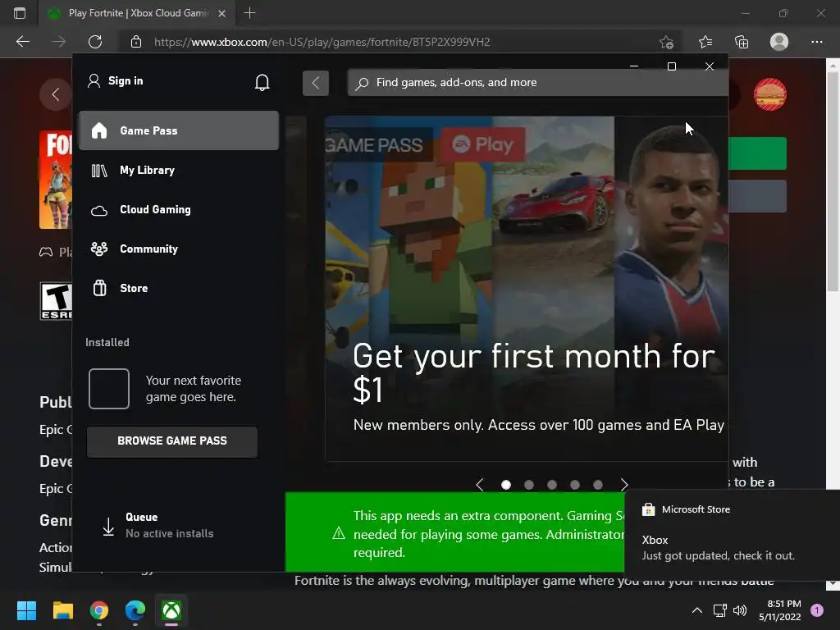Open the volume control in system tray
The height and width of the screenshot is (630, 840).
[x=740, y=610]
